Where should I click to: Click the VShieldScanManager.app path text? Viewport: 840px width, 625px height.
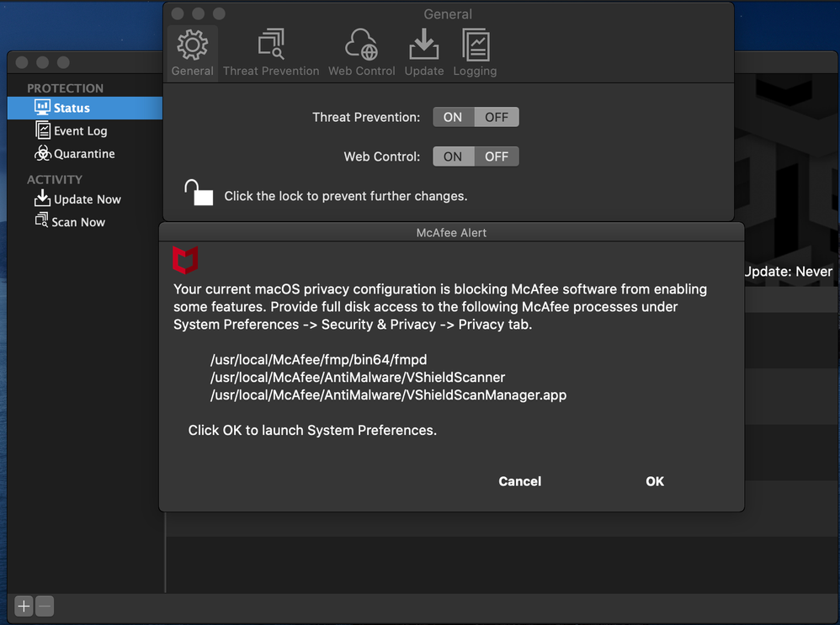(x=388, y=395)
